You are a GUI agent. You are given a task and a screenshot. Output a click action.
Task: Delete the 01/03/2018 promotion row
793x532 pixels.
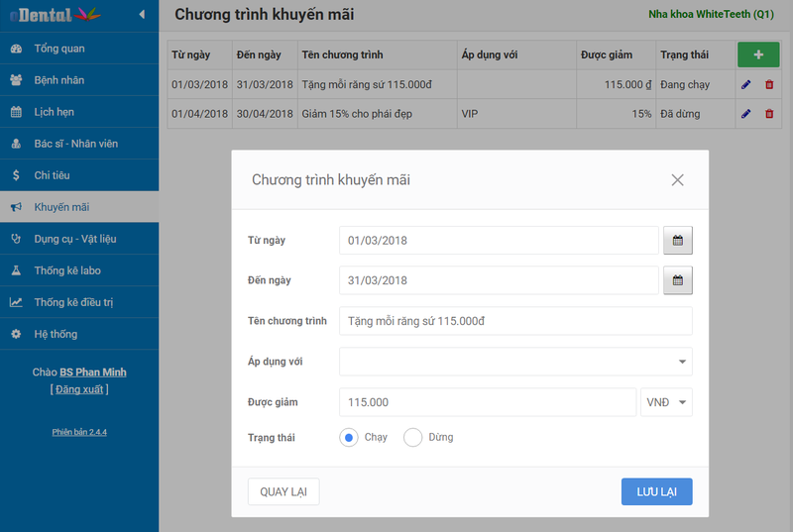click(x=769, y=84)
